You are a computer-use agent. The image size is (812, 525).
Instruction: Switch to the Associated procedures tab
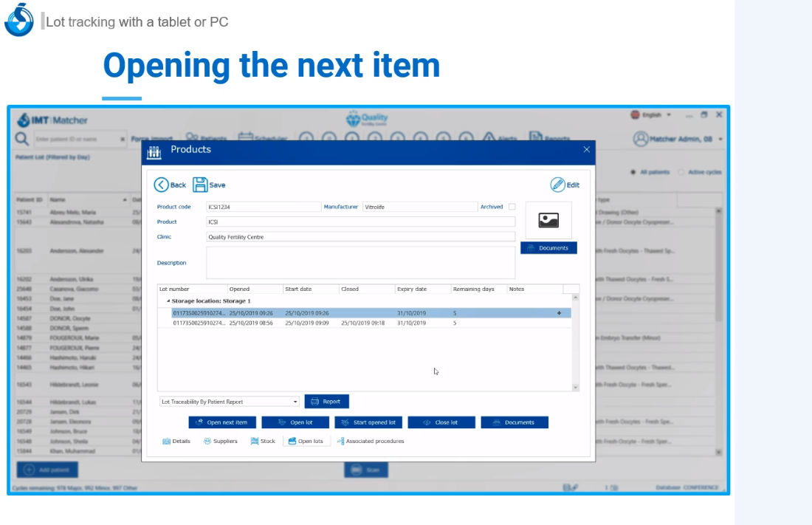click(370, 442)
